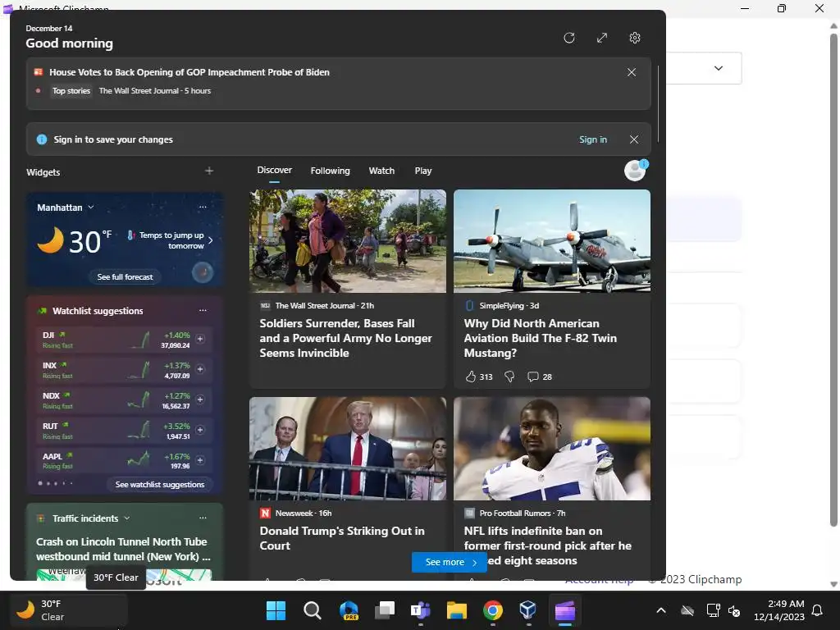The width and height of the screenshot is (840, 630).
Task: Open notification bell in system tray
Action: tap(818, 610)
